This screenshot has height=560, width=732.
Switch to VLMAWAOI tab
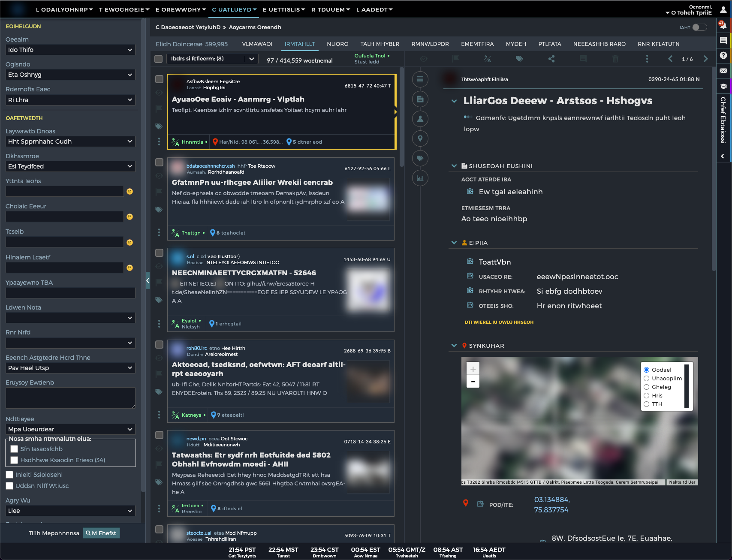(257, 44)
